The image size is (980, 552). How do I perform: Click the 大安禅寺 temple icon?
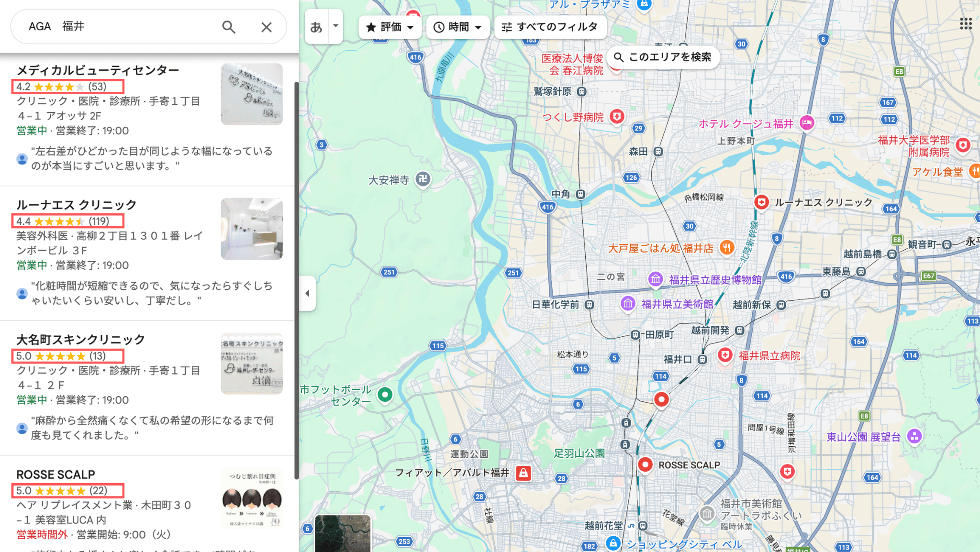tap(423, 180)
